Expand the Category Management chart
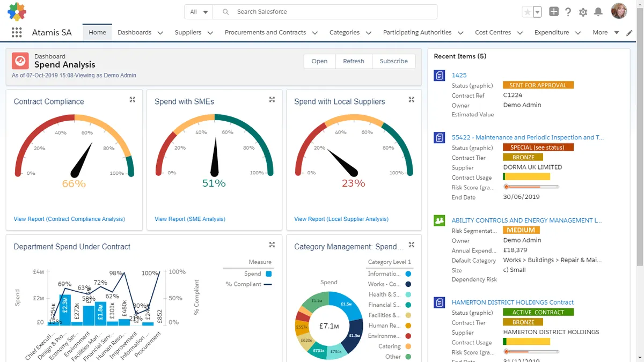 tap(412, 245)
